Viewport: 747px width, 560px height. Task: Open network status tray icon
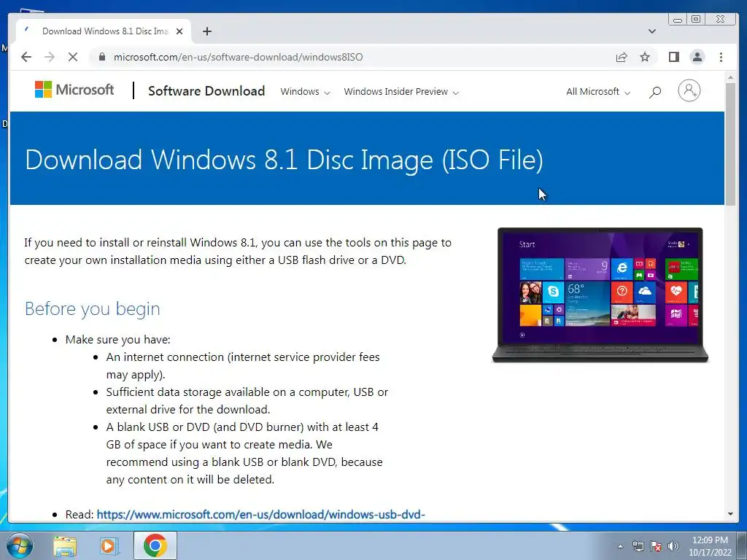pyautogui.click(x=638, y=546)
